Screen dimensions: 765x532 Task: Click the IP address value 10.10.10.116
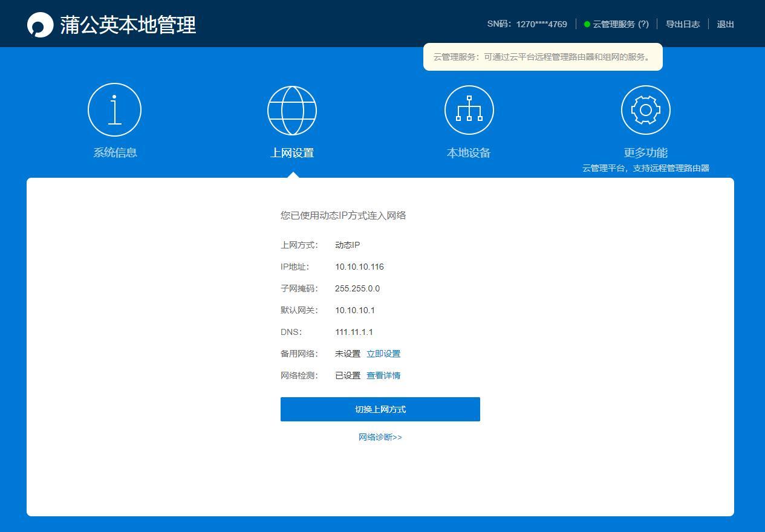pyautogui.click(x=359, y=267)
